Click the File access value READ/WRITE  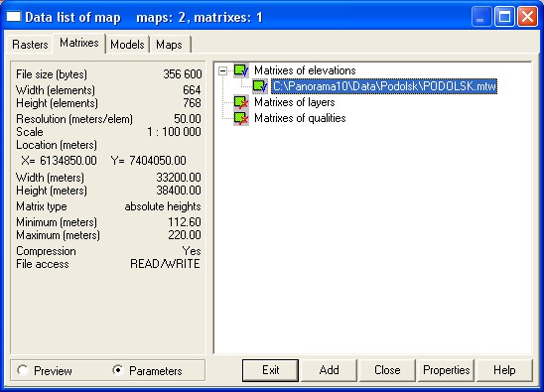tap(165, 264)
